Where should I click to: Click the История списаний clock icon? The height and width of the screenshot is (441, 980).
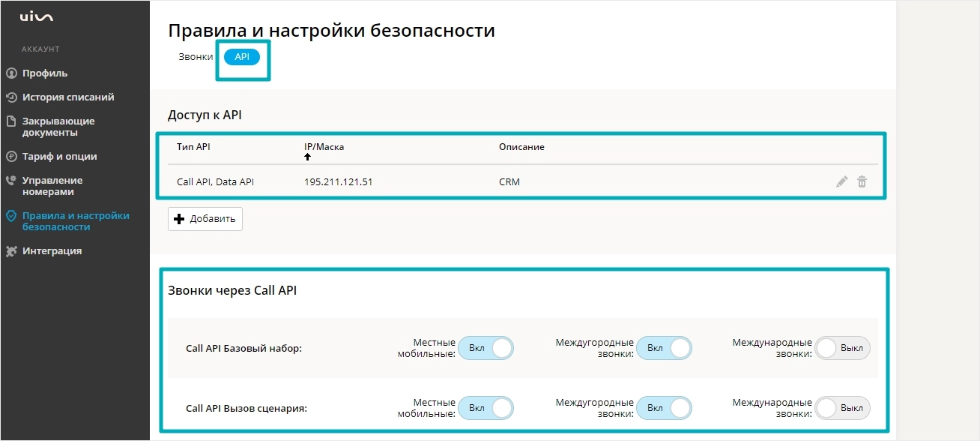coord(10,97)
